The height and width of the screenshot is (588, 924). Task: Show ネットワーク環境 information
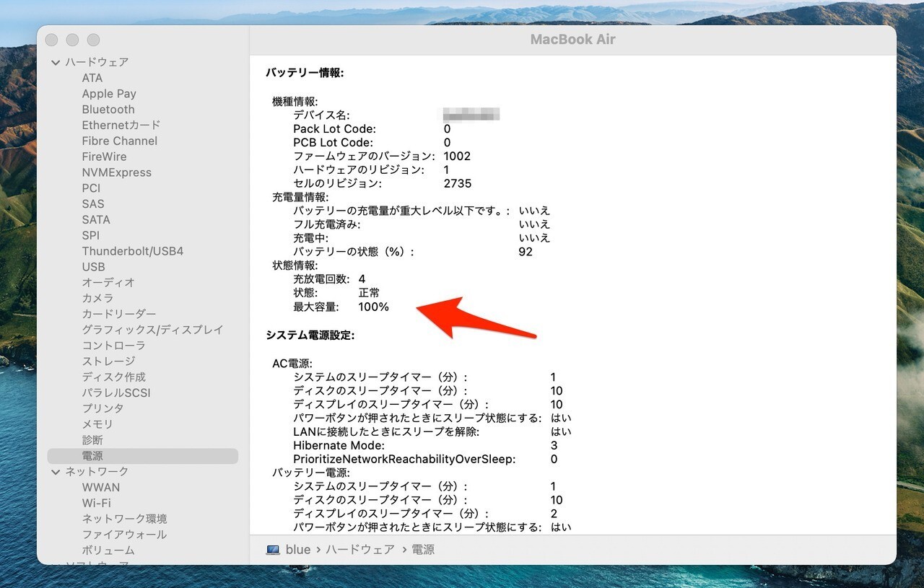[x=125, y=519]
